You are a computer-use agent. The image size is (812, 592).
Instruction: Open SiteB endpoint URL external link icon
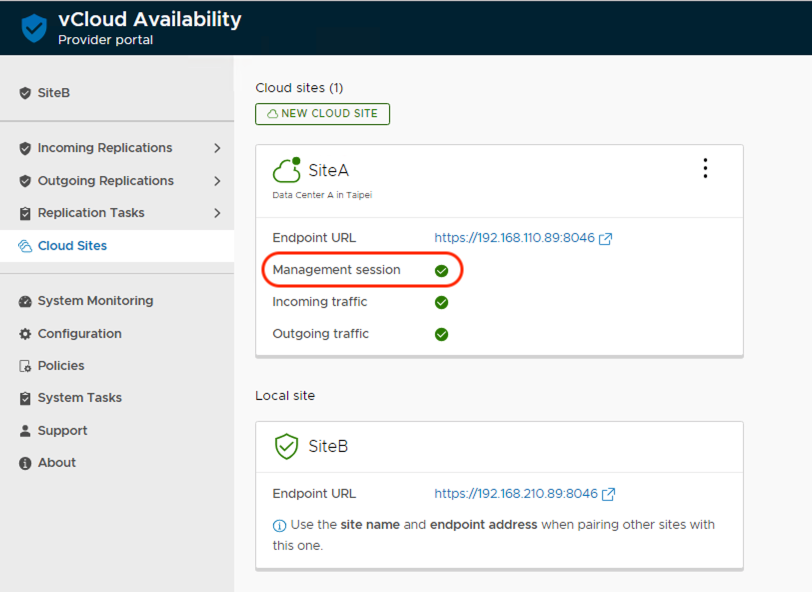pyautogui.click(x=608, y=494)
